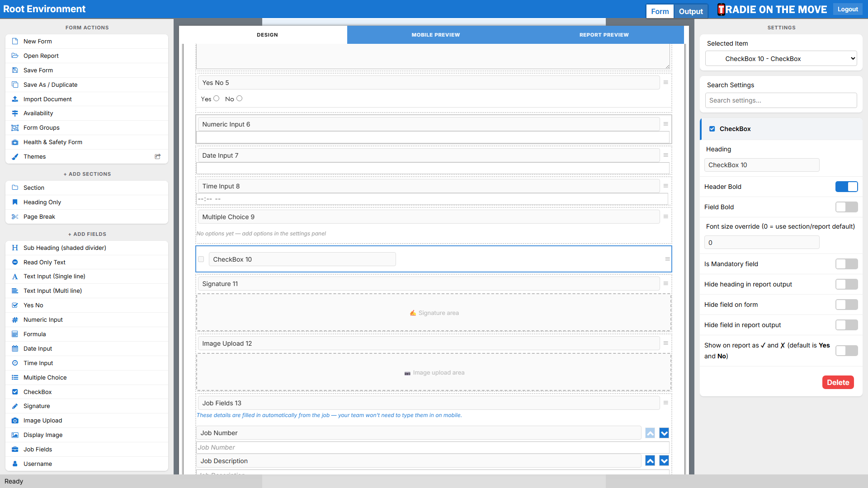Click the Formula calculator icon
Viewport: 868px width, 488px height.
pos(15,334)
